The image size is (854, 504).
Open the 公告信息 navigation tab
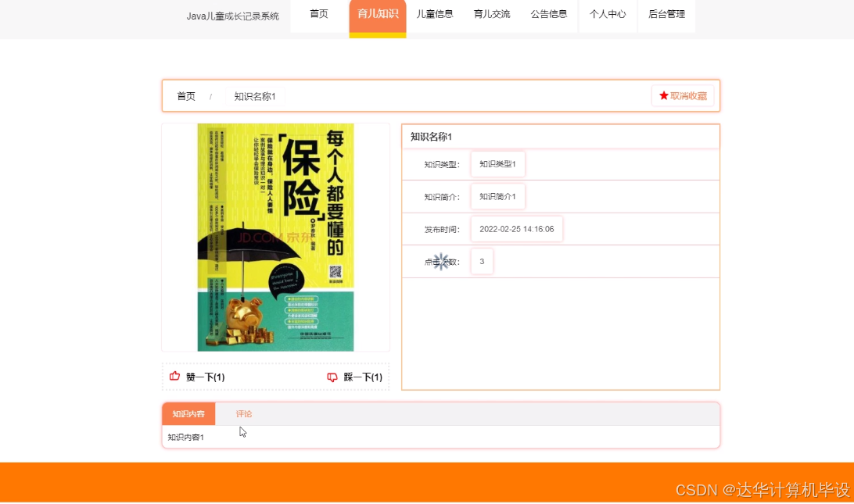[549, 14]
